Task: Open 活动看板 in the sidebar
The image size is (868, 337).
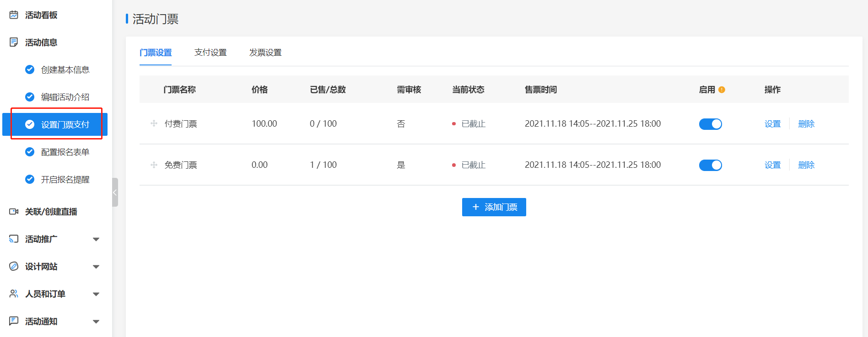Action: [x=41, y=15]
